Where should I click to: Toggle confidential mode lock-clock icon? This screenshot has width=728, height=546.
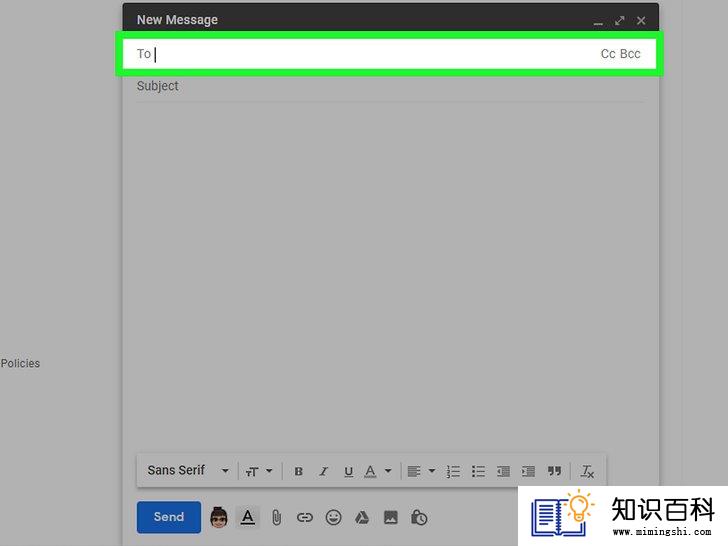pyautogui.click(x=419, y=517)
